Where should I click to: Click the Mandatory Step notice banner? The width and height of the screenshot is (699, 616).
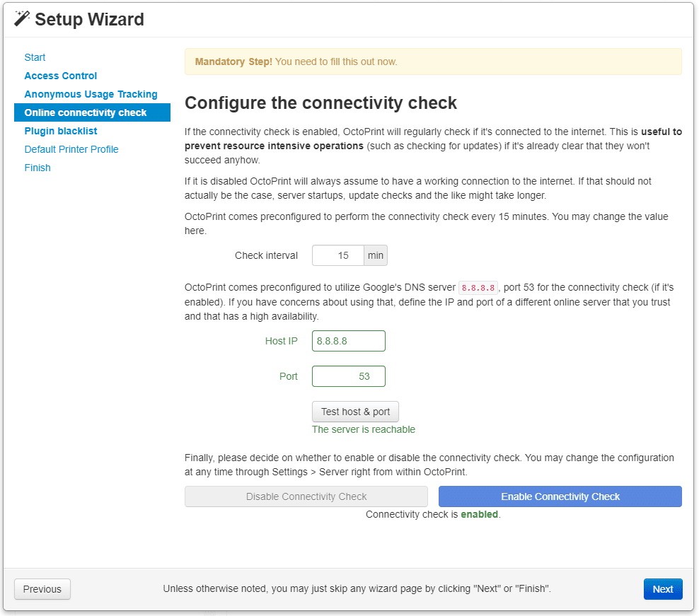[x=433, y=62]
